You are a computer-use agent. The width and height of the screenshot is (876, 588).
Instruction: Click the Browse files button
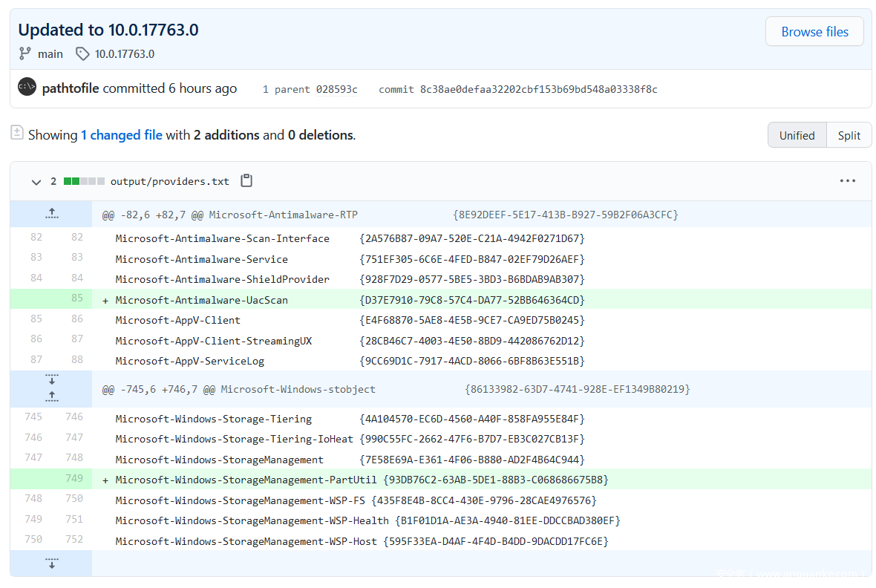pyautogui.click(x=814, y=32)
